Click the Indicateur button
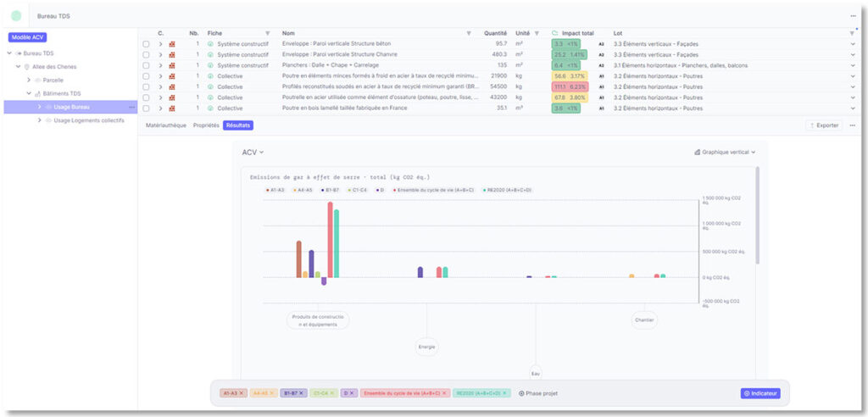Image resolution: width=868 pixels, height=417 pixels. coord(760,393)
